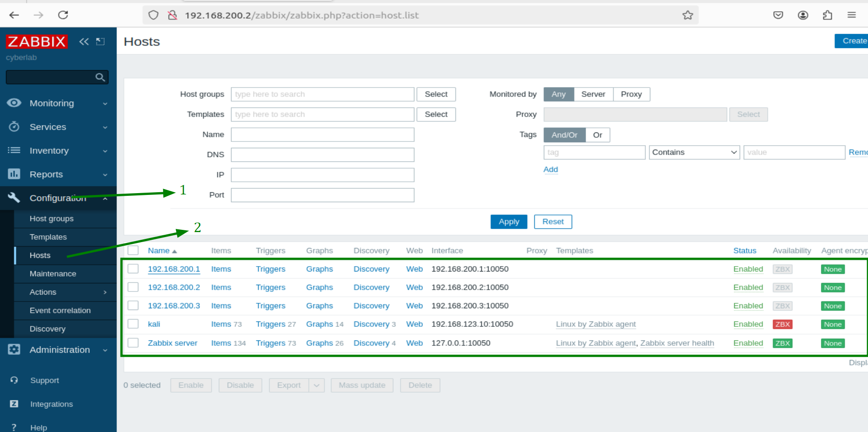Focus the filter Name input field
Screen dimensions: 868x432
pos(323,135)
